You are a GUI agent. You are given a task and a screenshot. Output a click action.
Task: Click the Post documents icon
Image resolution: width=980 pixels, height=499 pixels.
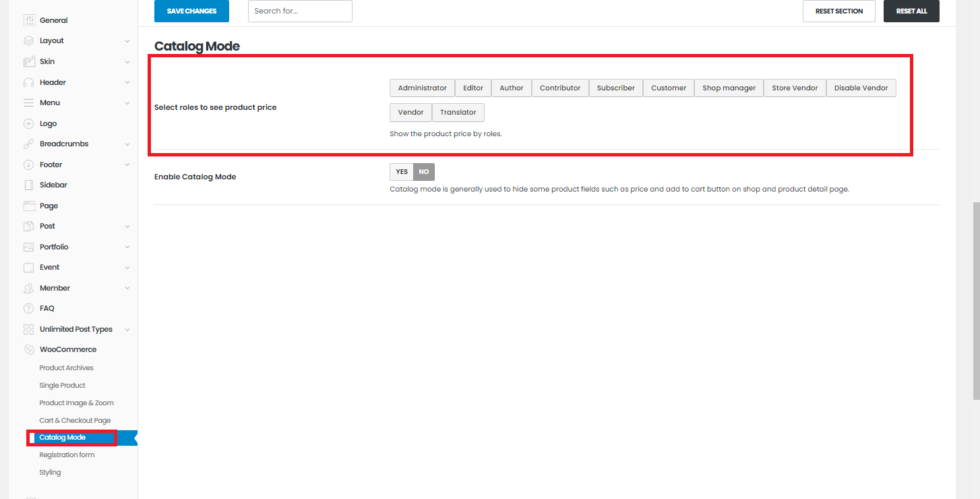pyautogui.click(x=29, y=226)
